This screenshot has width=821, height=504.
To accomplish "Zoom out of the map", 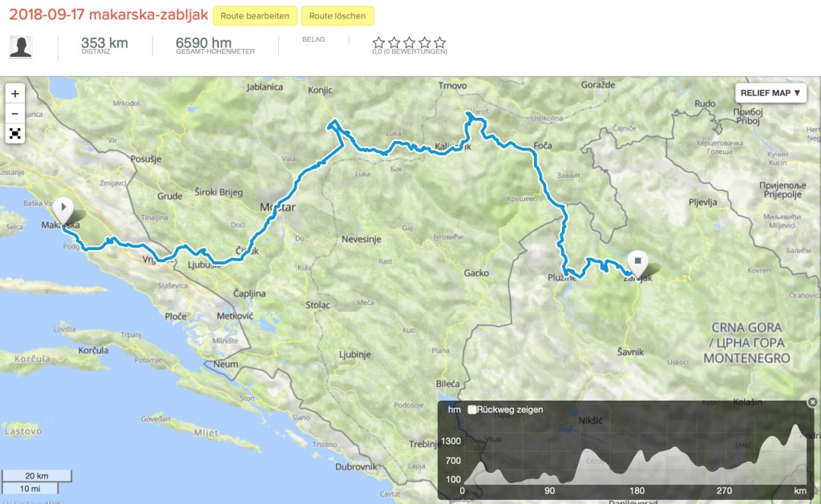I will click(x=15, y=113).
